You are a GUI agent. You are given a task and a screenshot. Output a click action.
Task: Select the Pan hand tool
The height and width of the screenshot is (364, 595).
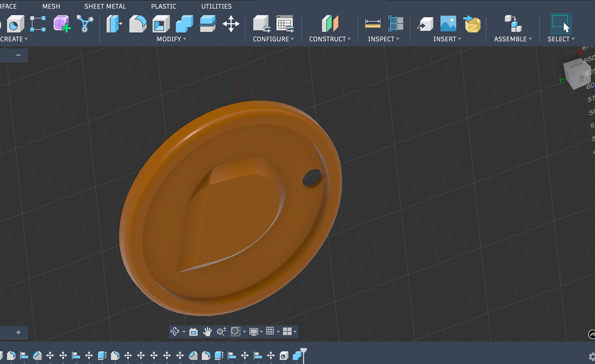(207, 332)
